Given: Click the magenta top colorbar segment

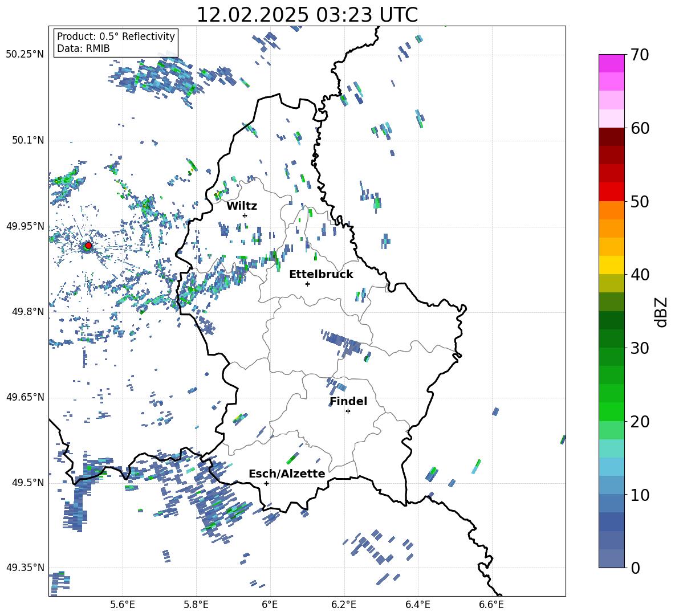Looking at the screenshot, I should click(x=611, y=63).
